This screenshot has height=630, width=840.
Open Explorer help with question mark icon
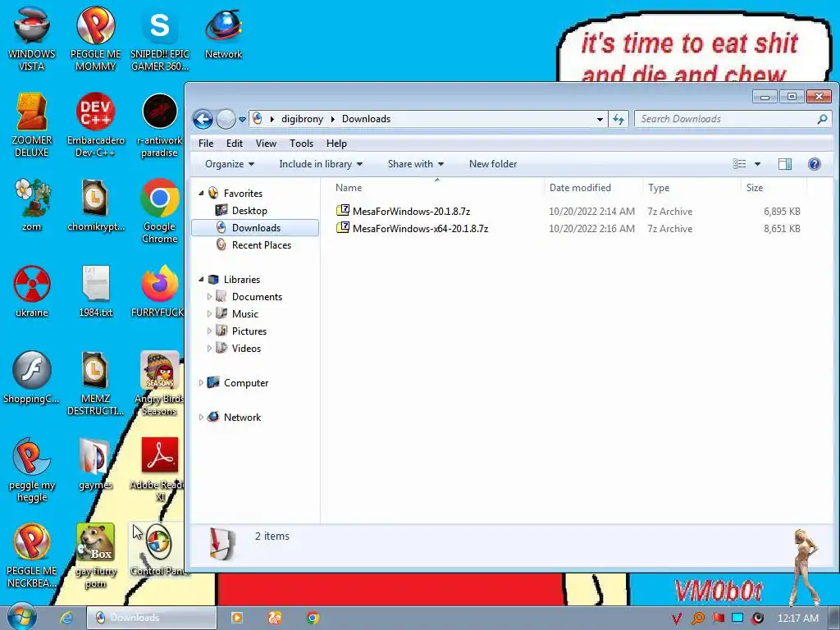pos(815,164)
